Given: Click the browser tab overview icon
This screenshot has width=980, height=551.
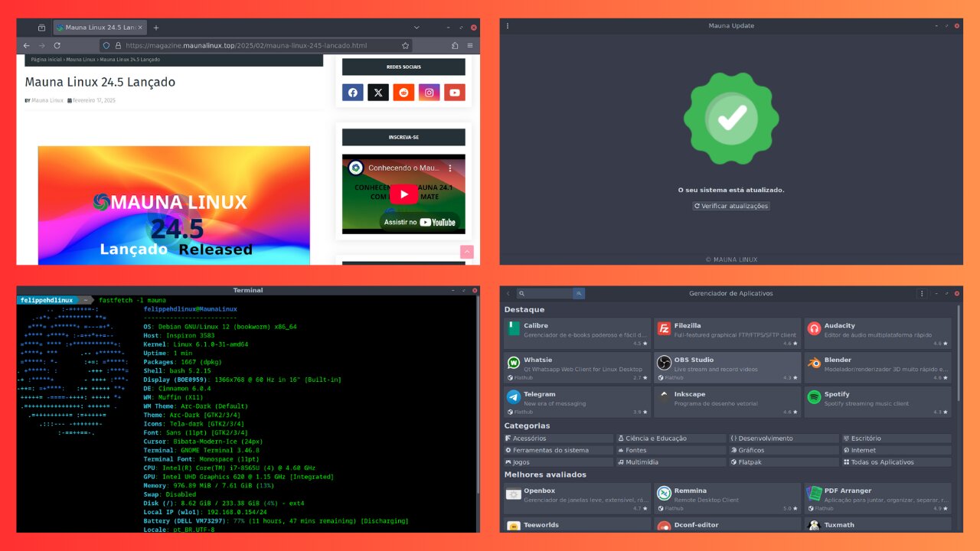Looking at the screenshot, I should (x=41, y=28).
